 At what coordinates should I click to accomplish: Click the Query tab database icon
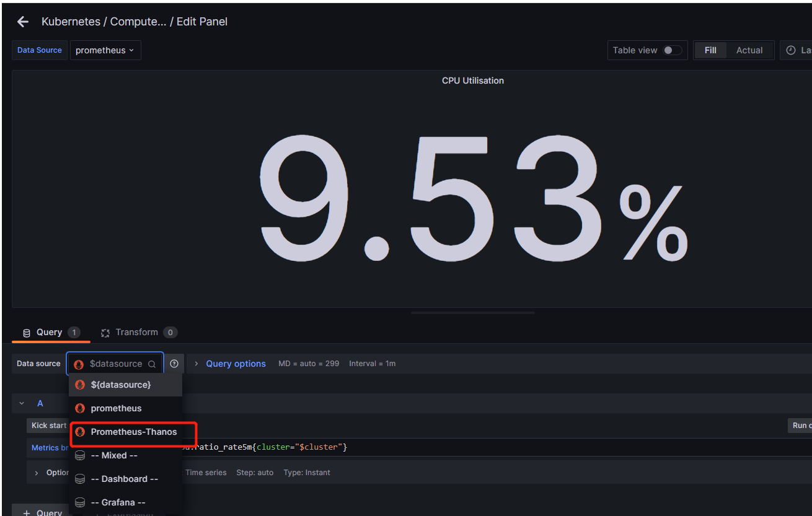point(27,333)
